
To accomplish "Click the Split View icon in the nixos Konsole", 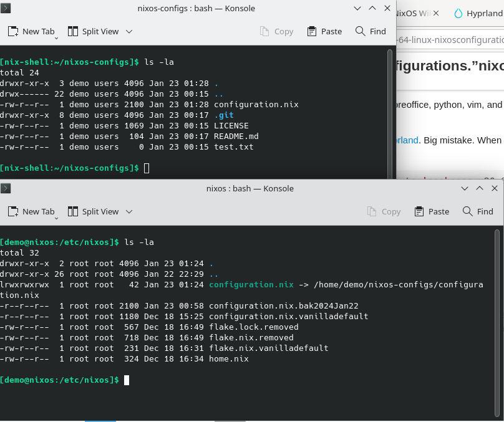I will coord(74,211).
